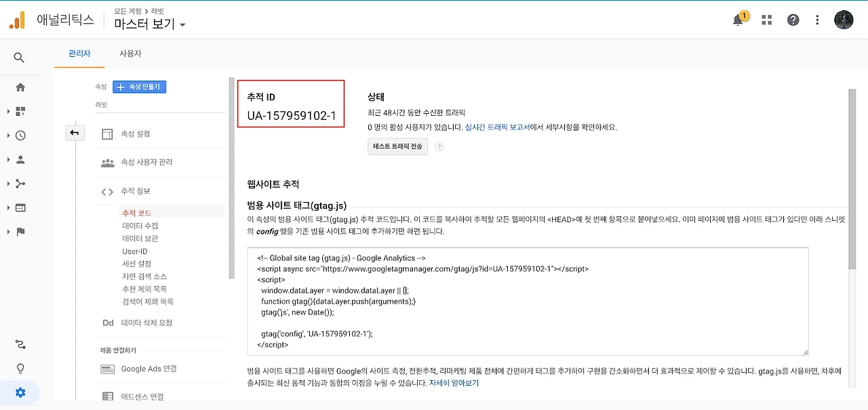Screen dimensions: 868x410
Task: Open Attribution path icon near sidebar bottom
Action: tap(20, 345)
